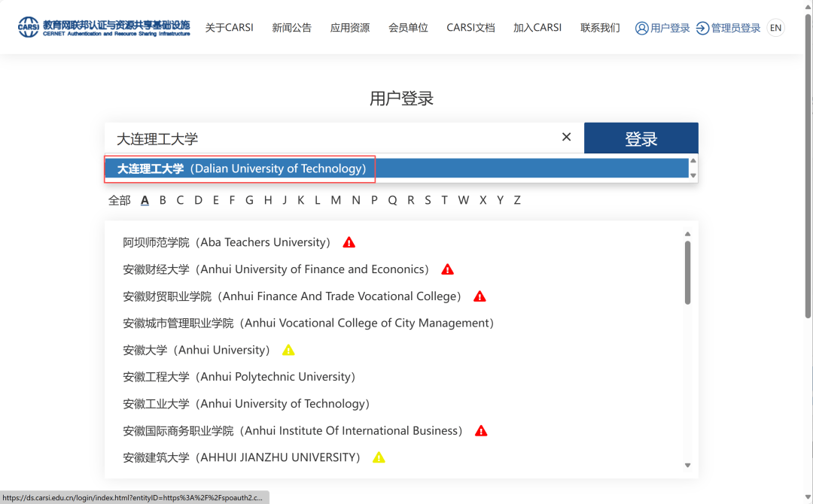The width and height of the screenshot is (813, 504).
Task: Select the 大连理工大学 (Dalian University of Technology) suggestion
Action: (x=397, y=169)
